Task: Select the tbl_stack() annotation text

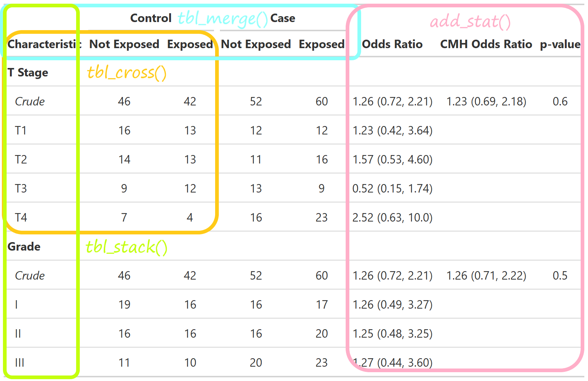Action: [126, 247]
